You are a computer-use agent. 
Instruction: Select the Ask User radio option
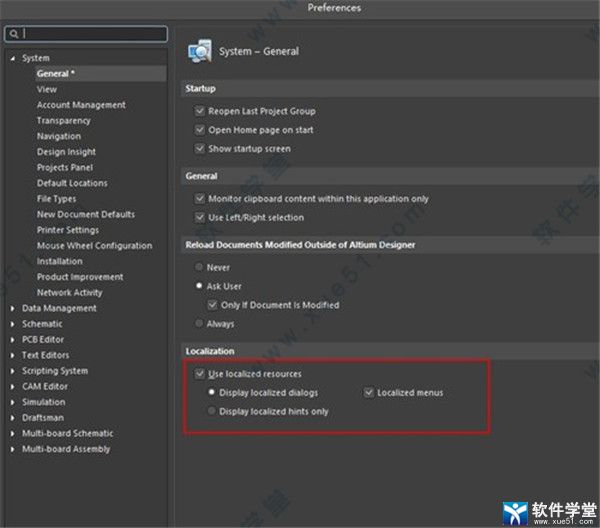[199, 286]
